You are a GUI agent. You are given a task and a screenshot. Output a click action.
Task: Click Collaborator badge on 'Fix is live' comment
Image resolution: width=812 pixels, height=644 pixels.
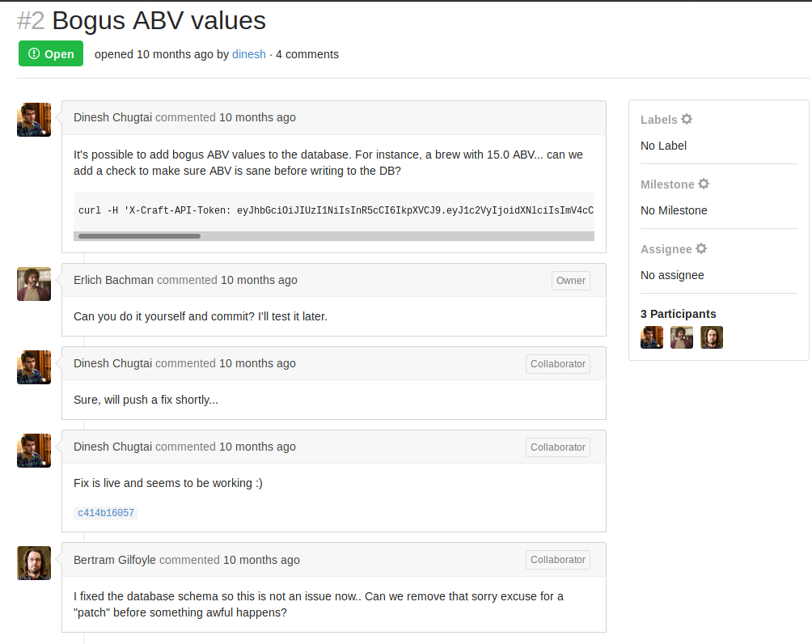pos(557,447)
